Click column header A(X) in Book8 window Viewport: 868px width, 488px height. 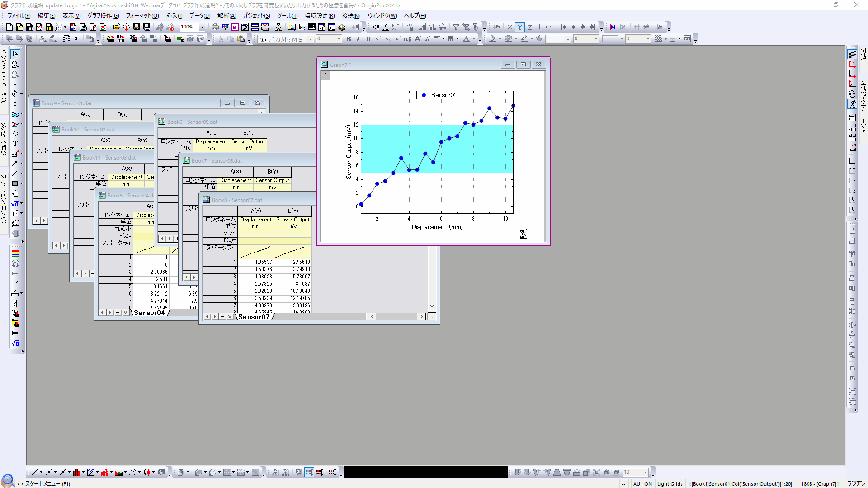256,211
